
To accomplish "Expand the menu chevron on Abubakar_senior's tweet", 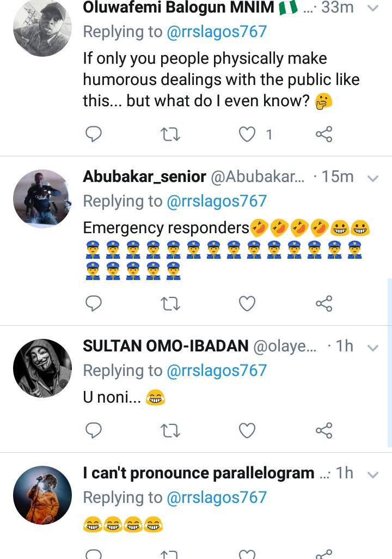I will pyautogui.click(x=373, y=178).
